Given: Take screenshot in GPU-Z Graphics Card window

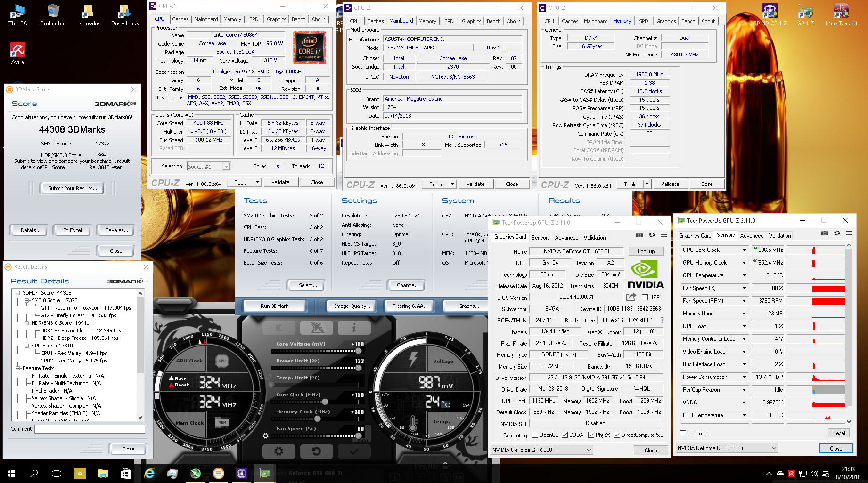Looking at the screenshot, I should 639,235.
